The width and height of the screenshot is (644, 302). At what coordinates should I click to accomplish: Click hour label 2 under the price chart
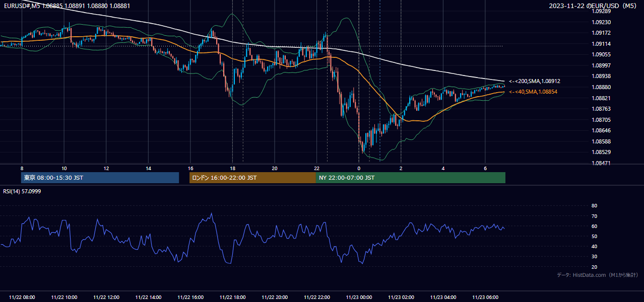pos(401,168)
